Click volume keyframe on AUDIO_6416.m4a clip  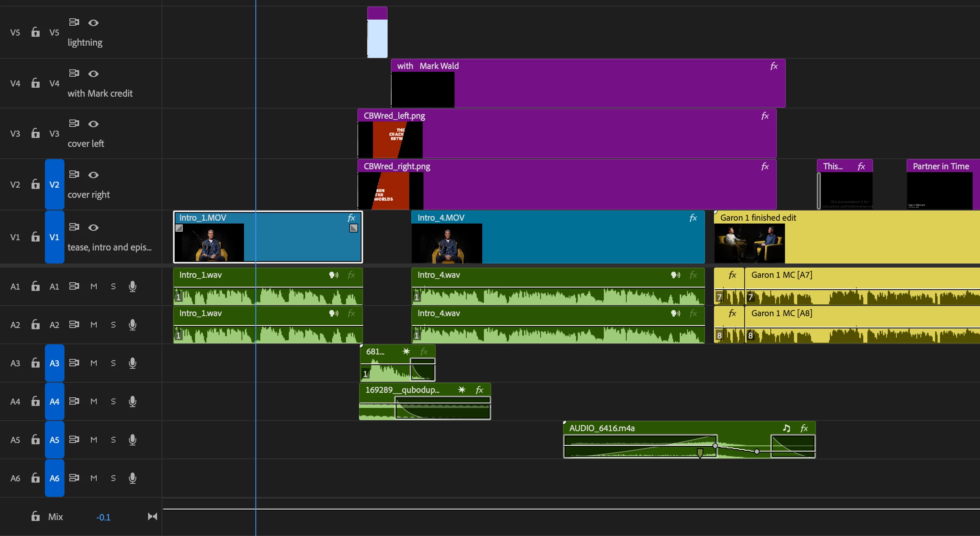[x=757, y=452]
